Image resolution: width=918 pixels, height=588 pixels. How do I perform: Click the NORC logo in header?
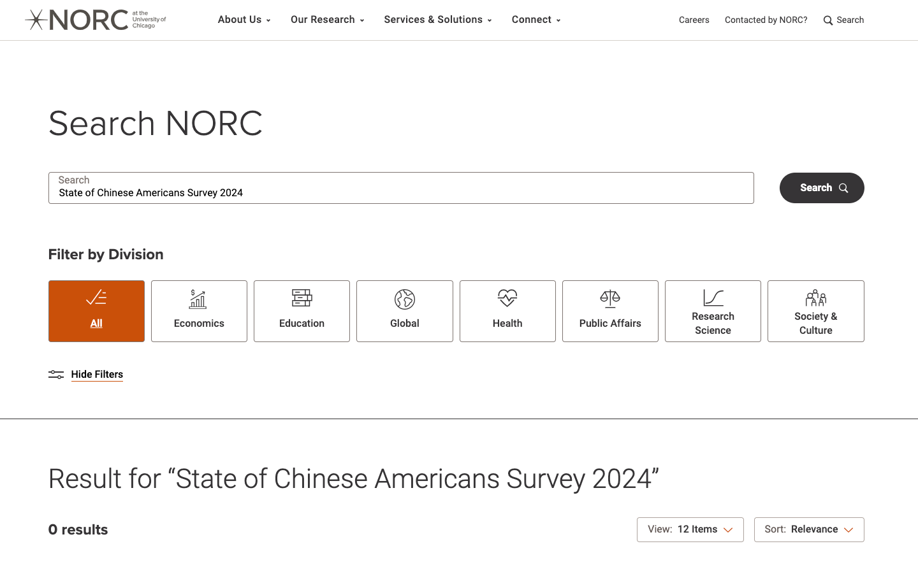click(x=96, y=20)
